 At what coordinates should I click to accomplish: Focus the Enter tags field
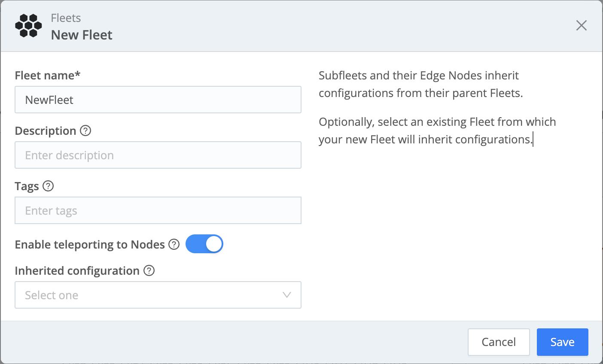(x=158, y=210)
